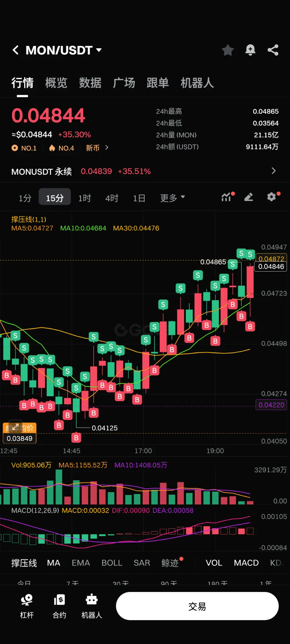Open the MONUSDT 永续 contract row

(x=145, y=171)
